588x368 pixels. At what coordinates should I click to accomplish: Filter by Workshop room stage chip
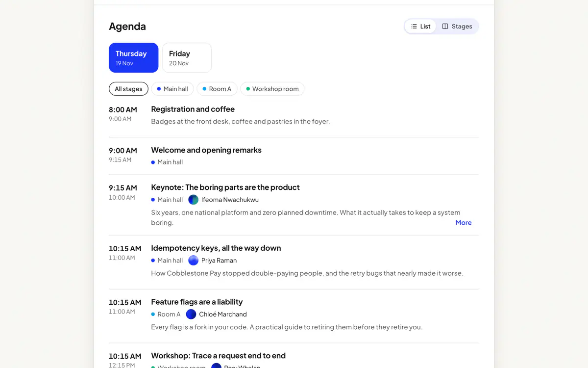(272, 89)
